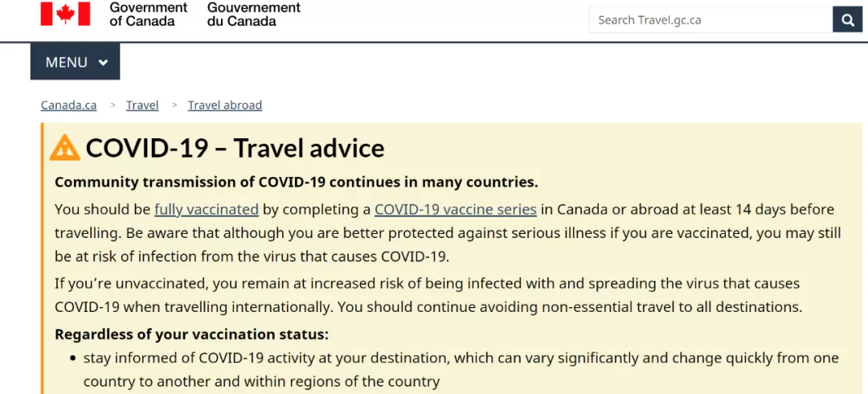Open the MENU button

pos(76,61)
